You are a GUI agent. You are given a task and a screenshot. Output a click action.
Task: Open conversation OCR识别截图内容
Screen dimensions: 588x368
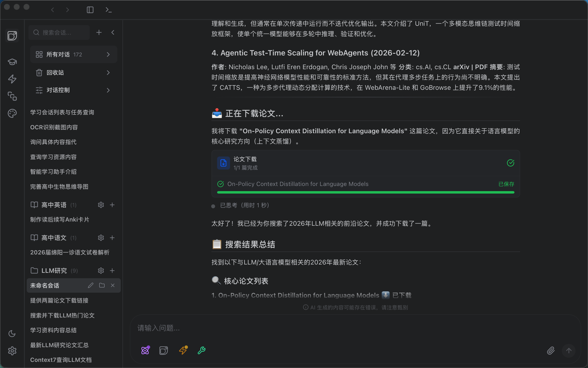tap(54, 127)
